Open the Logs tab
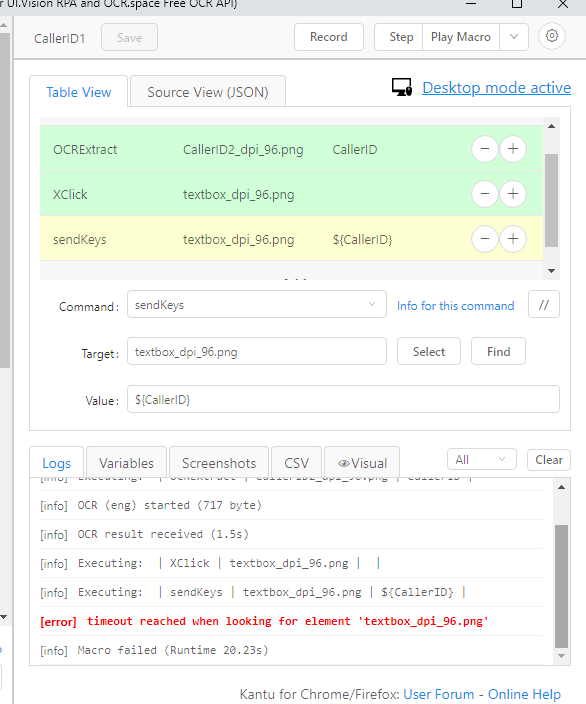 (x=57, y=463)
